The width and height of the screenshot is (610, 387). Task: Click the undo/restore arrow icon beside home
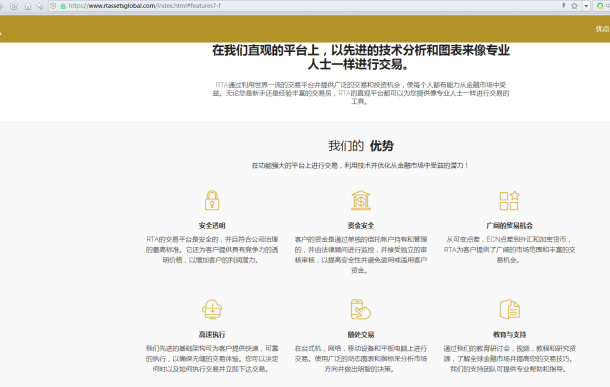coord(40,6)
